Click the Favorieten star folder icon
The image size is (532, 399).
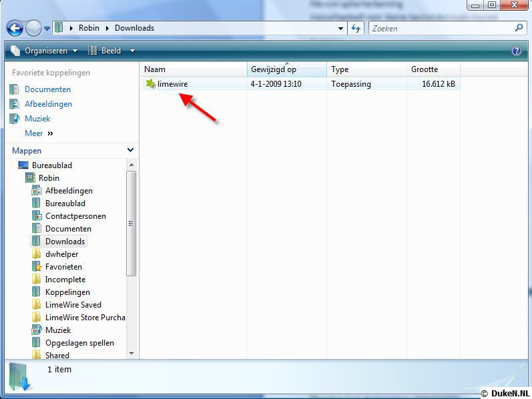point(36,267)
